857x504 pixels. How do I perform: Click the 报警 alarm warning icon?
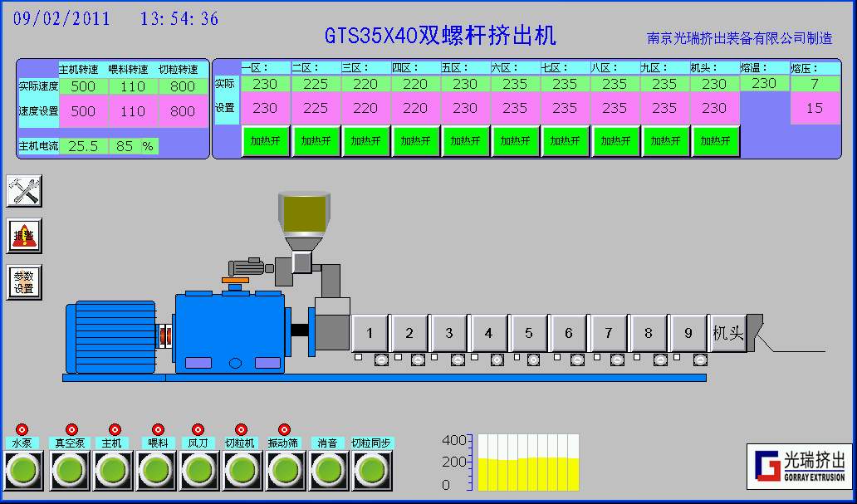click(24, 237)
